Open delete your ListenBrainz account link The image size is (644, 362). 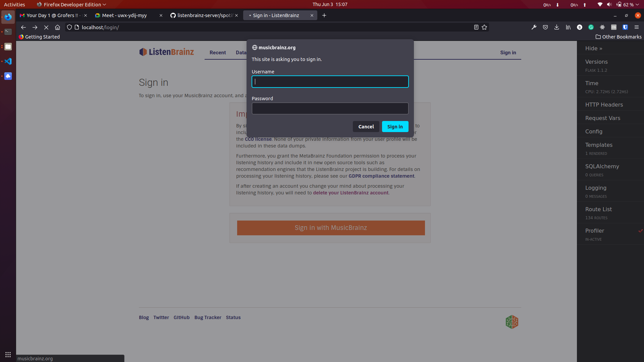351,193
